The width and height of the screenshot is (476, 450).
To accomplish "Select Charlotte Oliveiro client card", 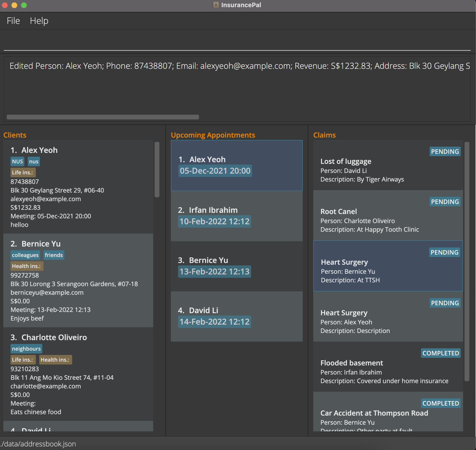I will tap(78, 374).
